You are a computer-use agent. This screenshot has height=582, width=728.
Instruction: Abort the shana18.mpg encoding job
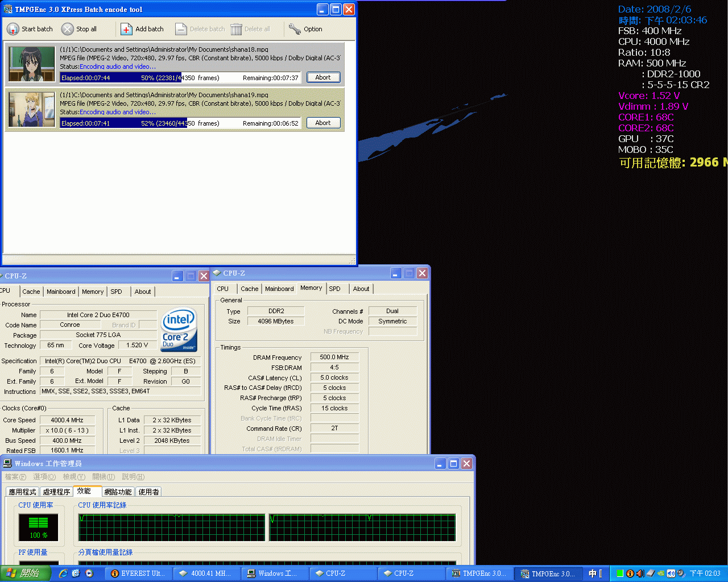323,77
